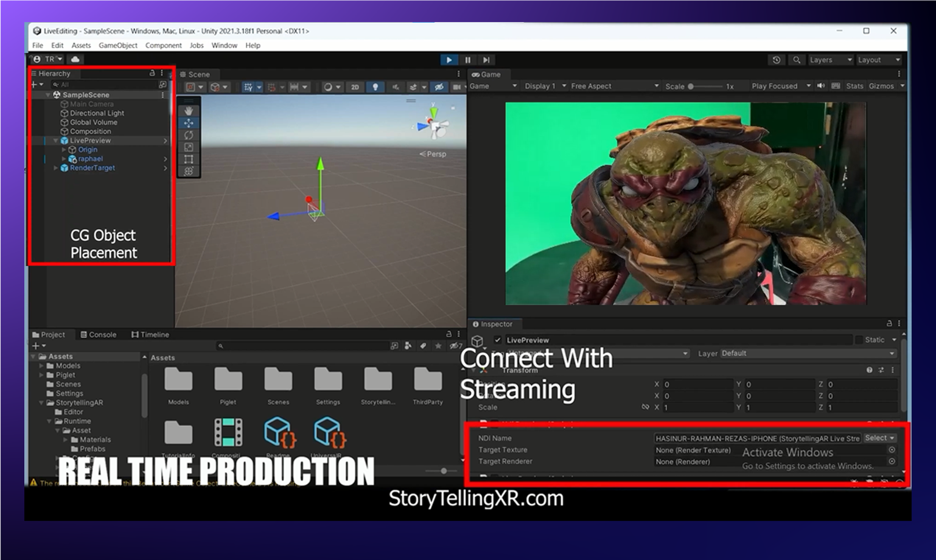Select the Scale tool in Scene overlay
The width and height of the screenshot is (936, 560).
(x=189, y=147)
